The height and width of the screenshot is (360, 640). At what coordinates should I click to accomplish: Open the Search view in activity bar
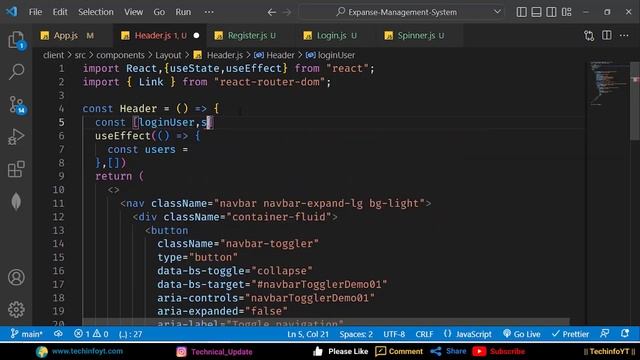pos(16,72)
